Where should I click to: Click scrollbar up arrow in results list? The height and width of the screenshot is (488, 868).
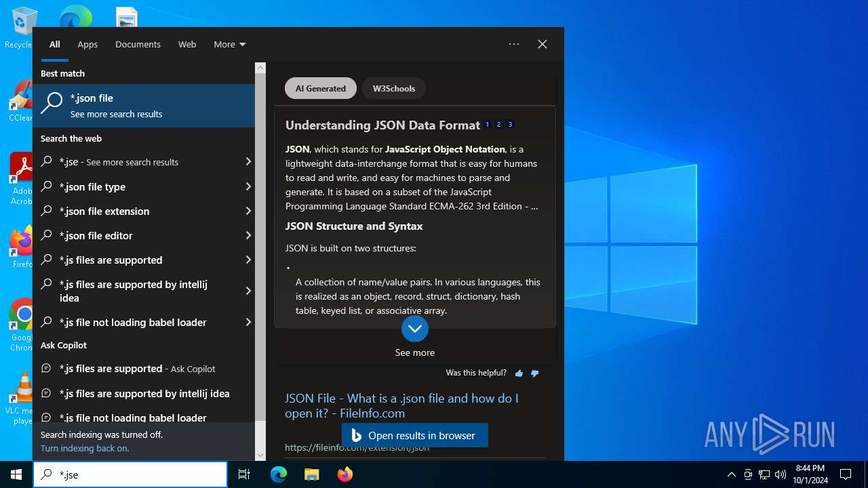[x=260, y=68]
